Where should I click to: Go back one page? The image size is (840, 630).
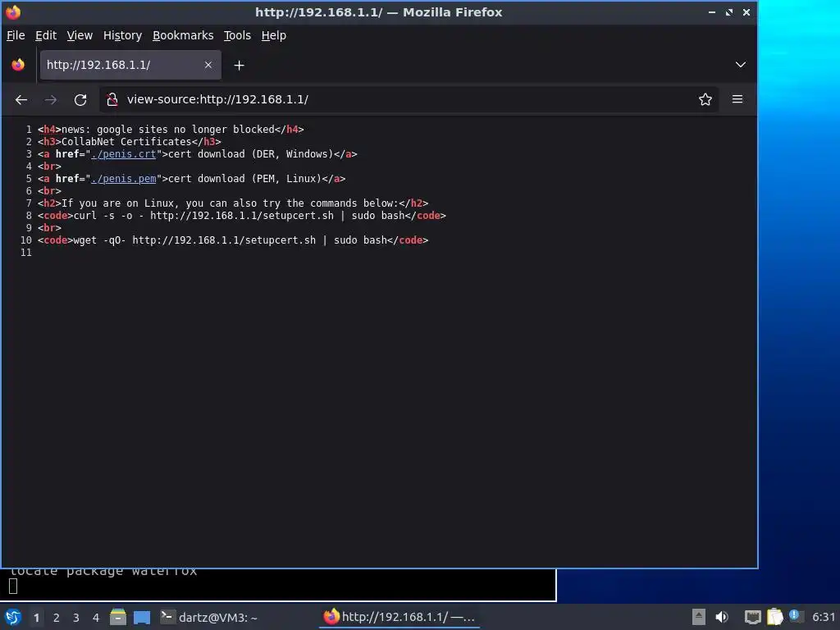tap(21, 99)
